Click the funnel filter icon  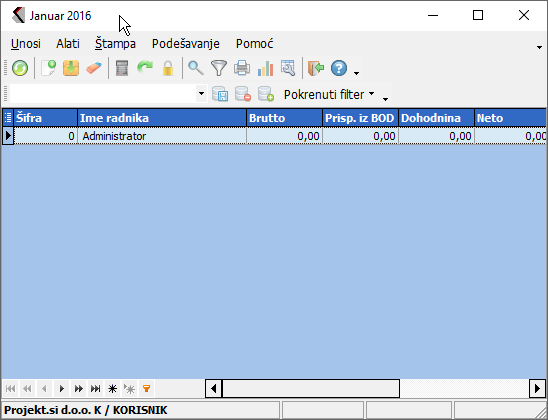point(219,68)
